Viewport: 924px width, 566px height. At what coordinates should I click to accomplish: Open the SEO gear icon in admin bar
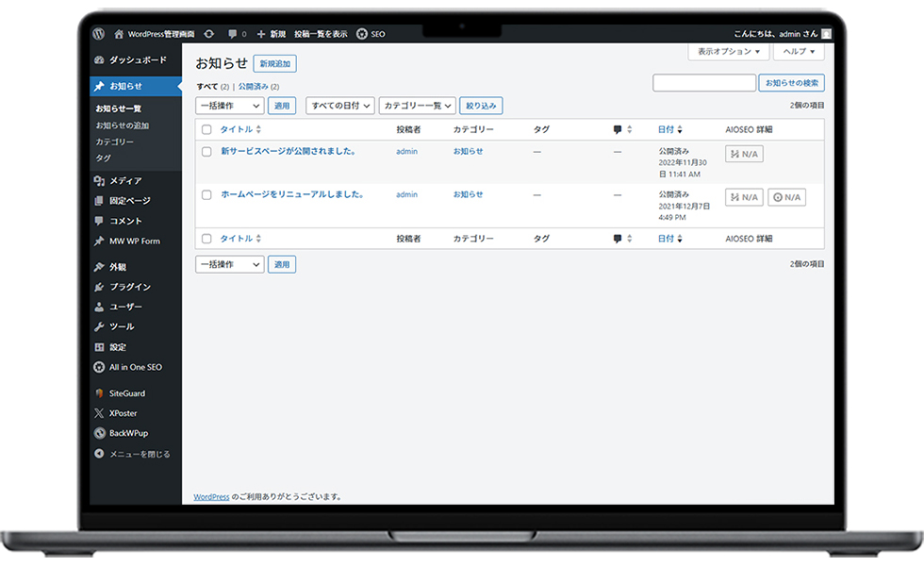coord(362,33)
